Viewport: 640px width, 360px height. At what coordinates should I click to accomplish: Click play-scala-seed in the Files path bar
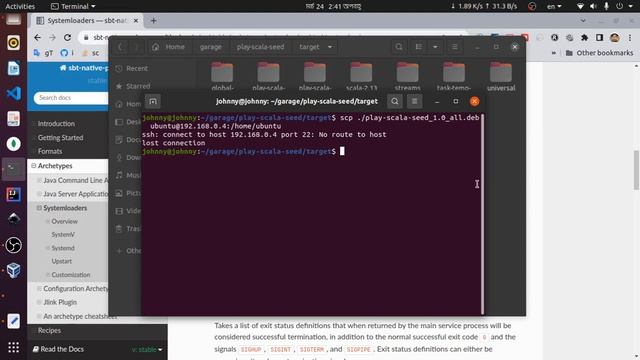pos(260,47)
